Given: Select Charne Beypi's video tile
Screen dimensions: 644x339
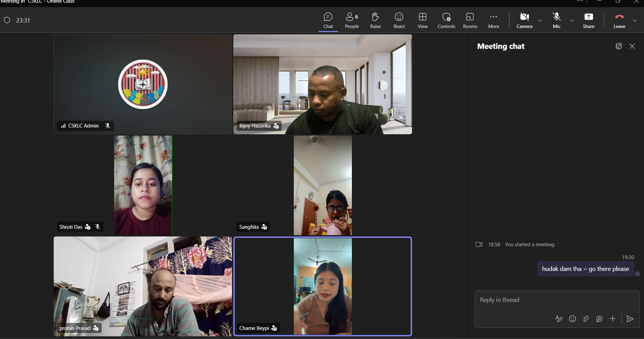Looking at the screenshot, I should pos(323,286).
